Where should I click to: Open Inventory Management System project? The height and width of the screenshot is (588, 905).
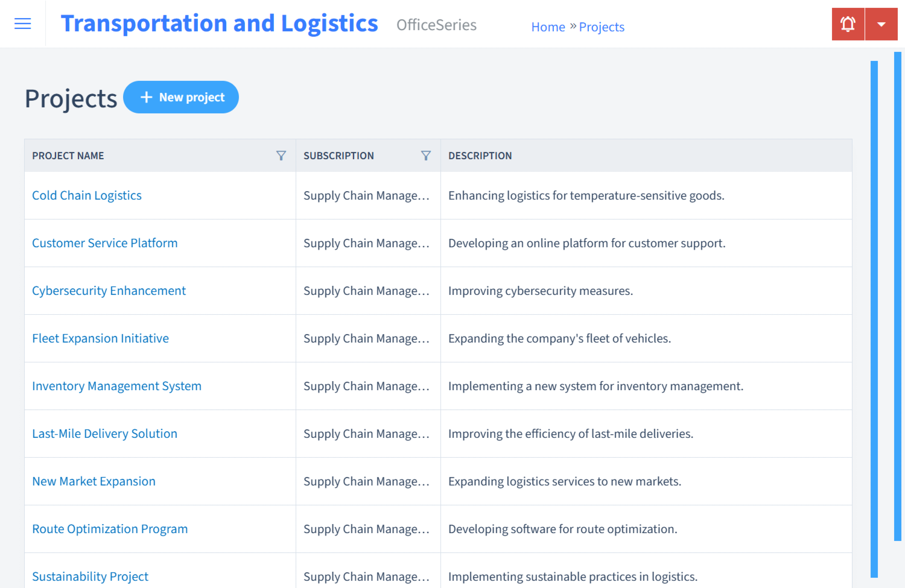coord(116,386)
